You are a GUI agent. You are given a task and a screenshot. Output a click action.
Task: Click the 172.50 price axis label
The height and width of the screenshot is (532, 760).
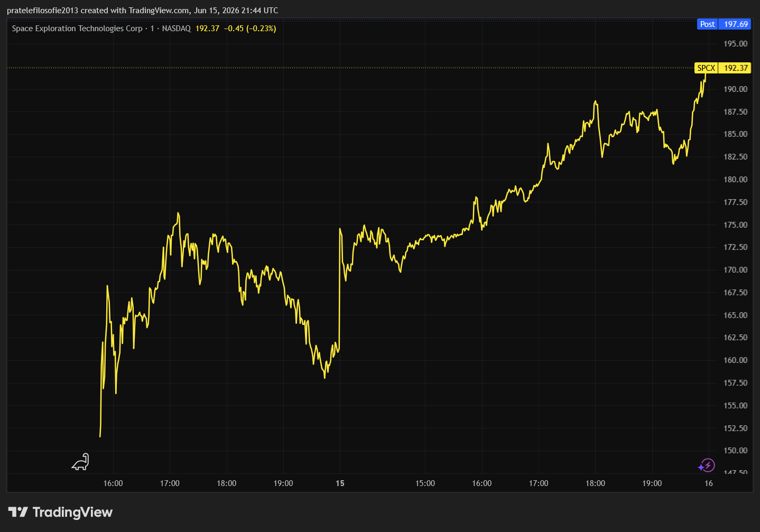(x=736, y=247)
